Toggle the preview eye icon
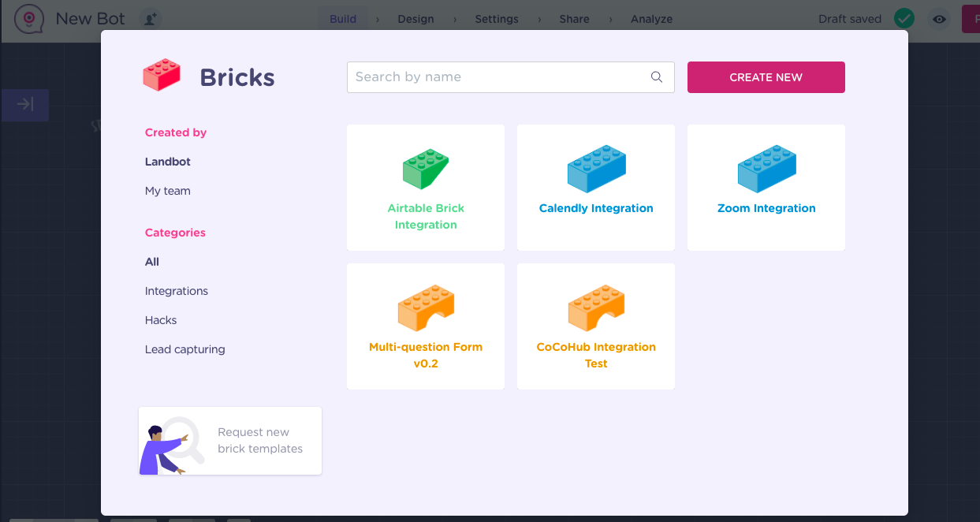 tap(939, 19)
